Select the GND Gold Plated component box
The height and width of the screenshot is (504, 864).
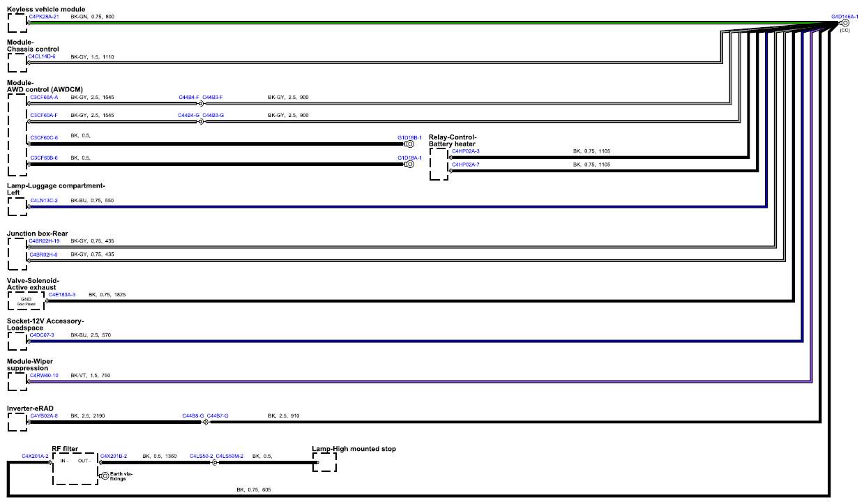pos(26,301)
